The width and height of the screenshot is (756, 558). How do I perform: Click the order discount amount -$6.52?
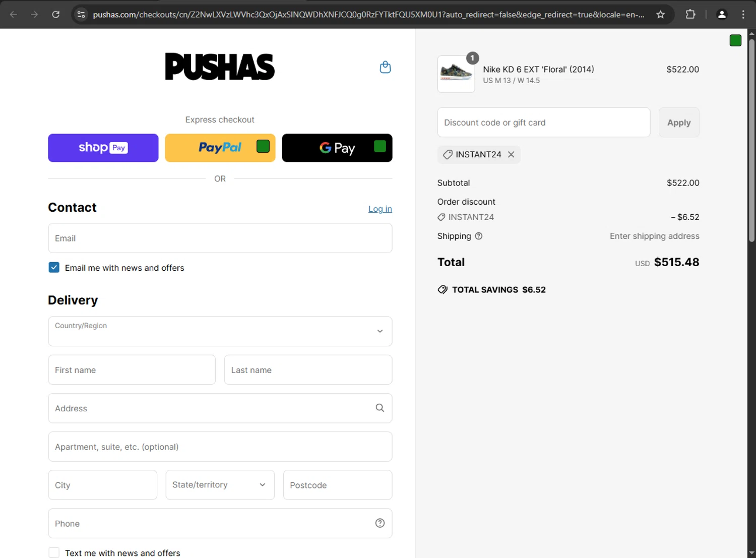coord(685,217)
